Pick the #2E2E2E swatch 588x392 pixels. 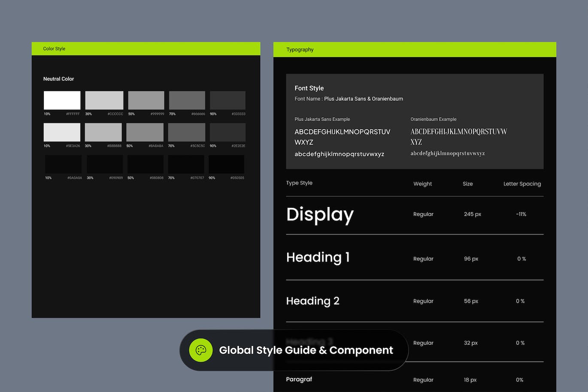pyautogui.click(x=227, y=132)
